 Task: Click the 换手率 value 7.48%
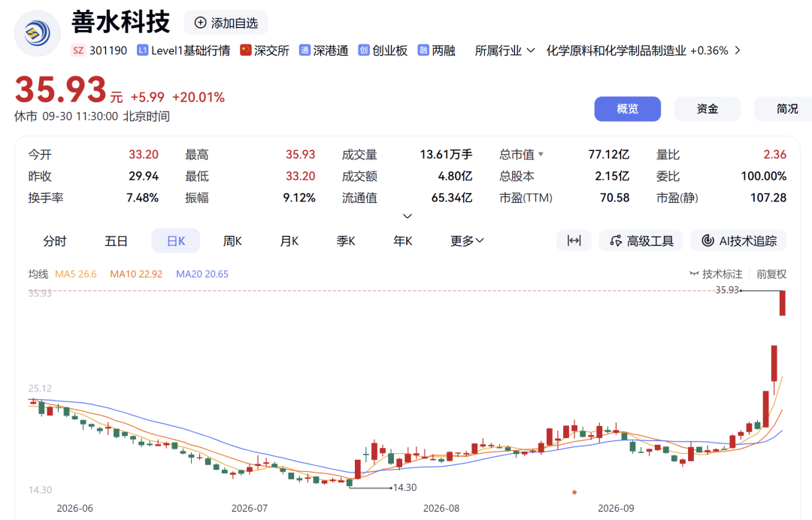tap(142, 198)
